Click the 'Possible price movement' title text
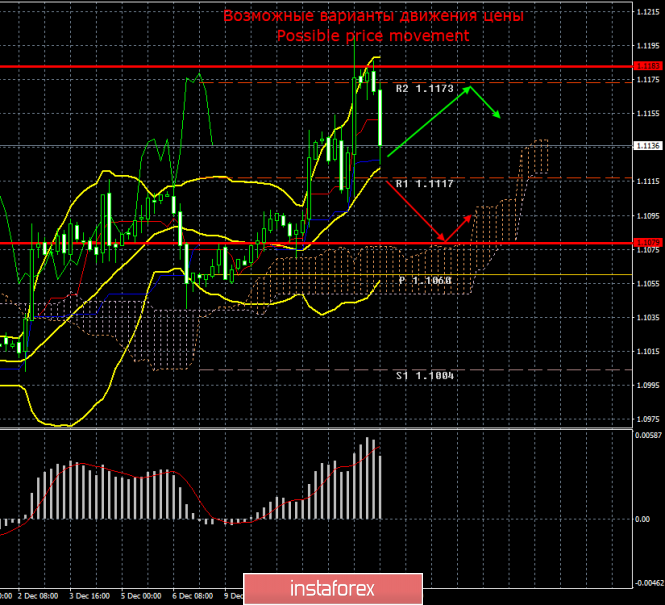665x605 pixels. [373, 35]
